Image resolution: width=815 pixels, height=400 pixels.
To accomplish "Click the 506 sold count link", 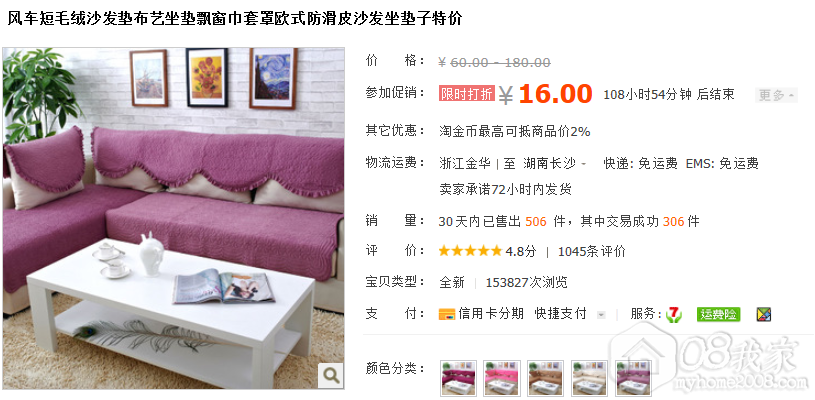I will (536, 222).
